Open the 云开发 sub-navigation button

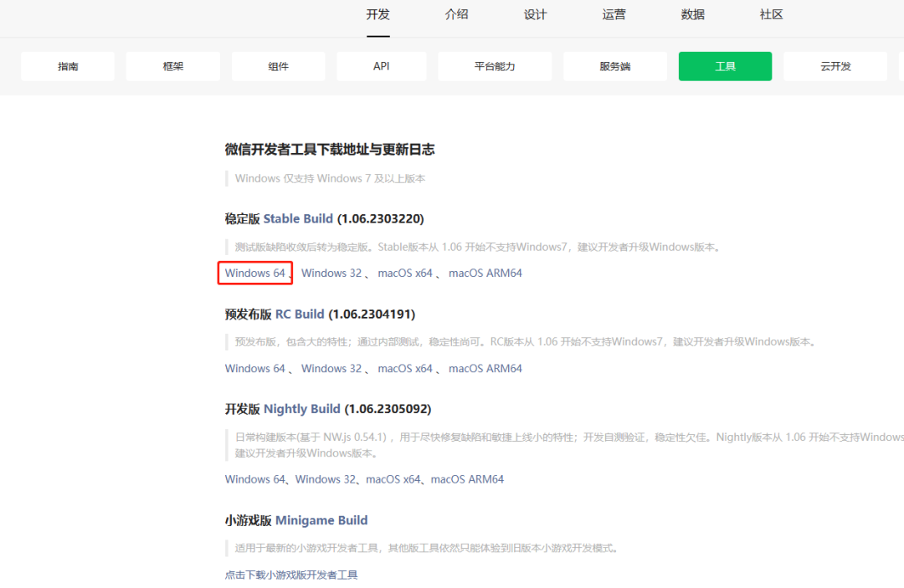tap(835, 66)
